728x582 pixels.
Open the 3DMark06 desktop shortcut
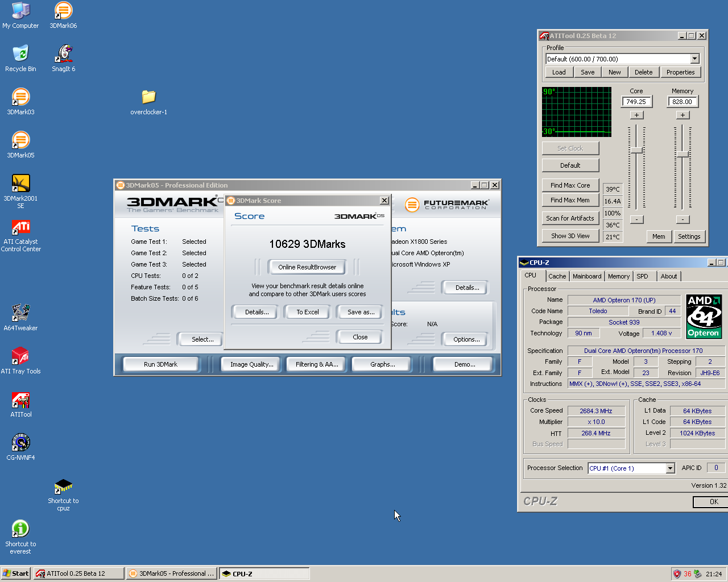pos(63,11)
